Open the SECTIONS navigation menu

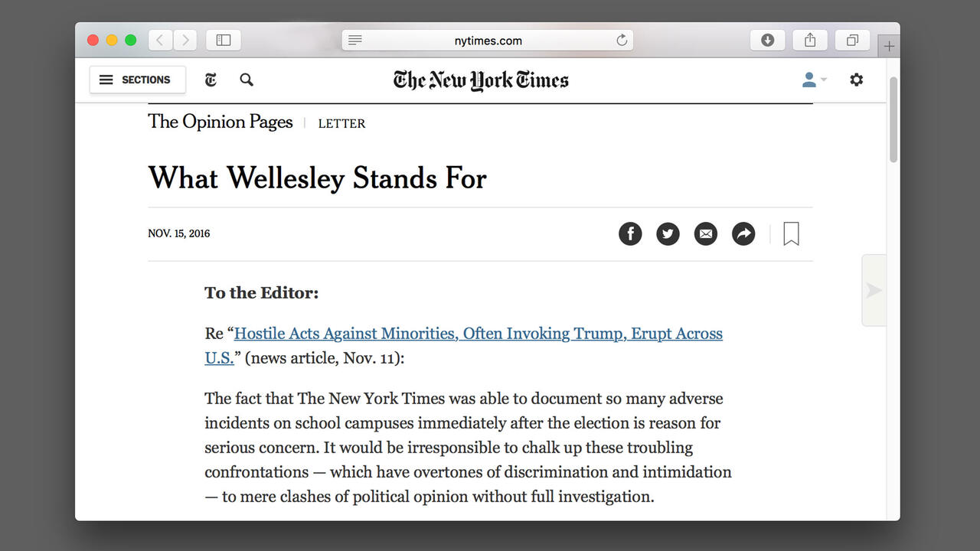pyautogui.click(x=137, y=79)
